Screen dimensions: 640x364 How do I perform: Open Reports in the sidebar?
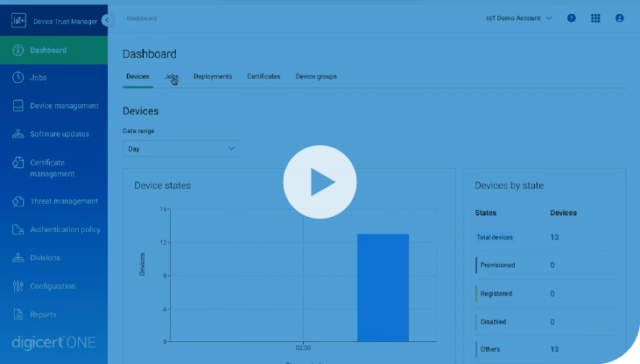[x=43, y=314]
